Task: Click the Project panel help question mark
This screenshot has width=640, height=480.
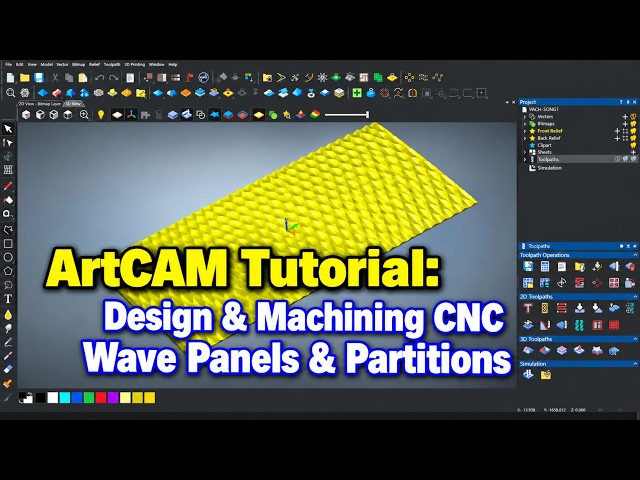Action: click(x=621, y=102)
